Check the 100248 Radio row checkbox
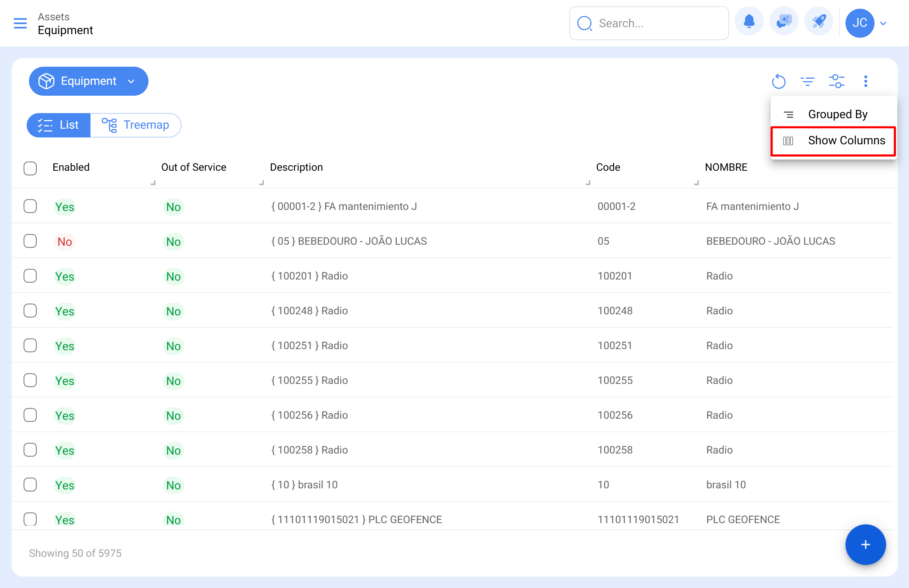909x588 pixels. click(30, 310)
